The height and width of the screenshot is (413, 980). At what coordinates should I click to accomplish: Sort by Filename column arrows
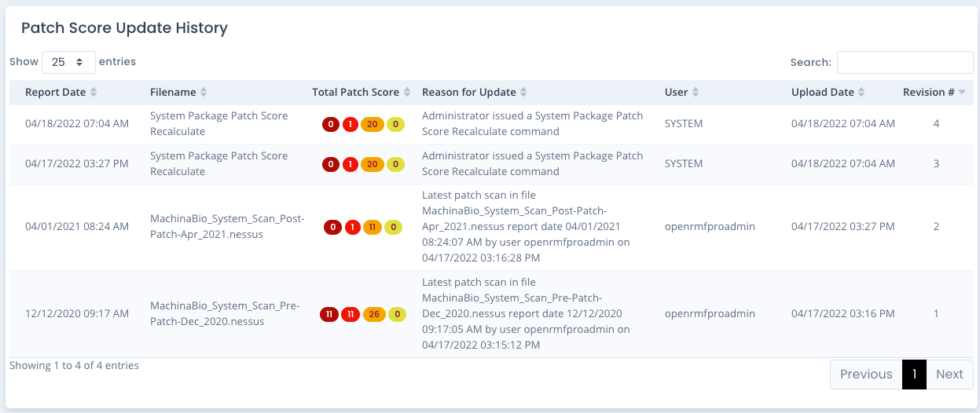tap(204, 93)
